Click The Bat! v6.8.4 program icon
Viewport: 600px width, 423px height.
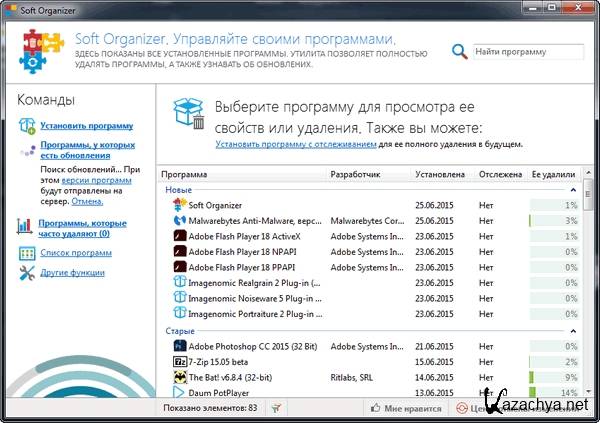(179, 377)
